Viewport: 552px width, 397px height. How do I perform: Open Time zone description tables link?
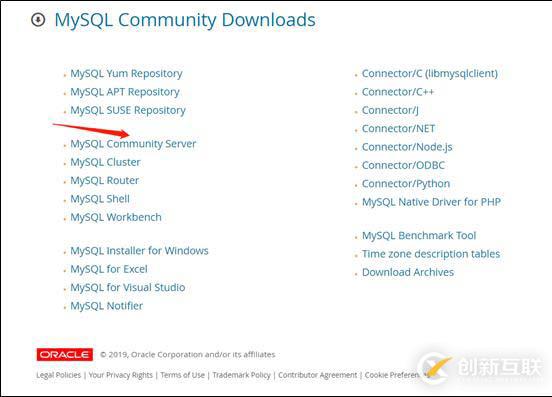431,254
